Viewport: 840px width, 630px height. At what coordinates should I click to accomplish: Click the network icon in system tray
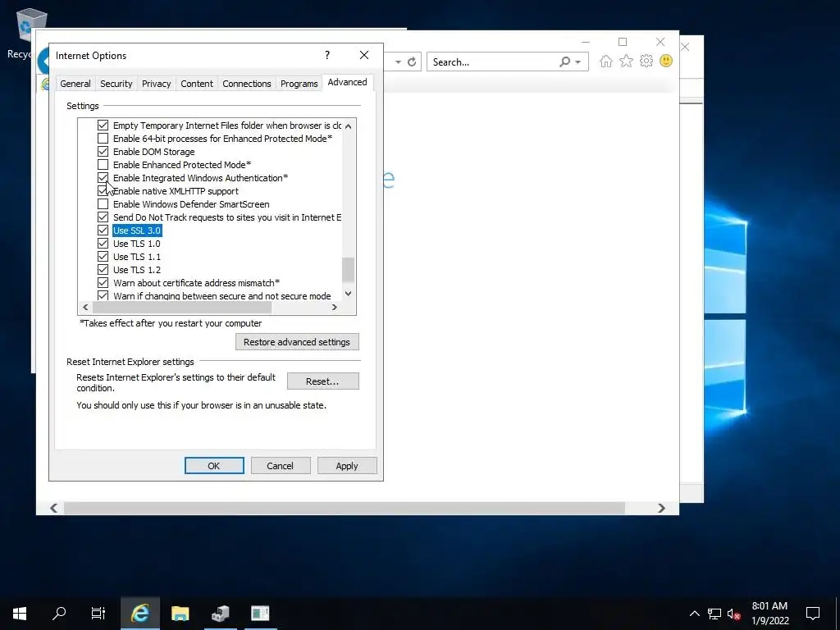click(714, 614)
